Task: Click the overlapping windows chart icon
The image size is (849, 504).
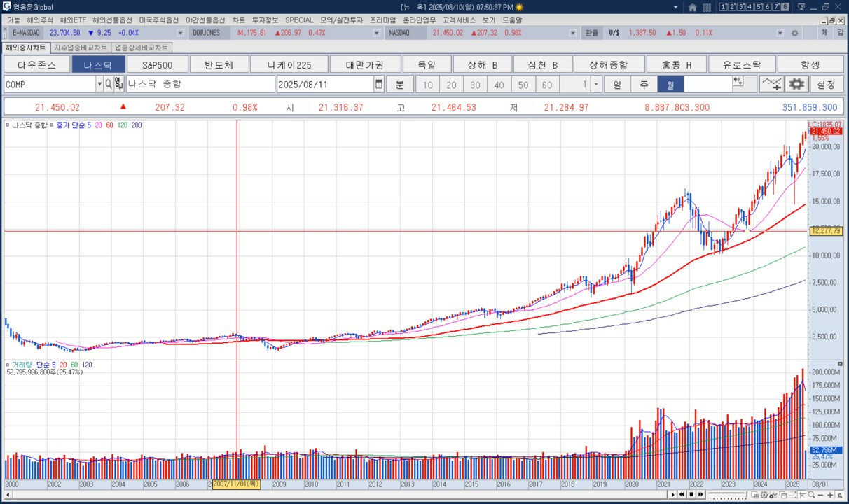Action: point(782,494)
